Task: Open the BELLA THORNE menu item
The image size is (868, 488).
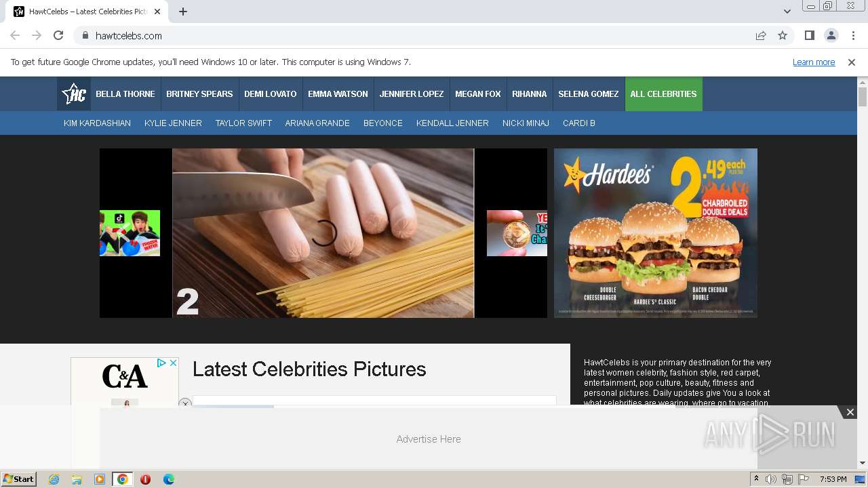Action: 125,94
